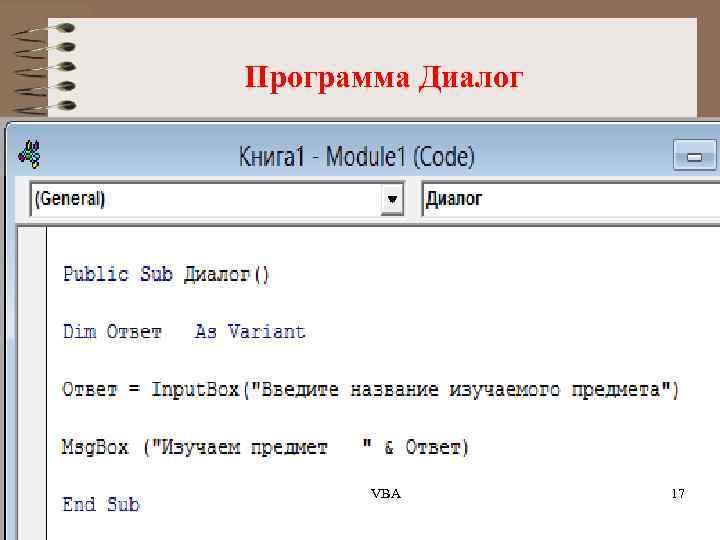Click the InputBox line "Введите название изучаемого предмета"

[370, 390]
